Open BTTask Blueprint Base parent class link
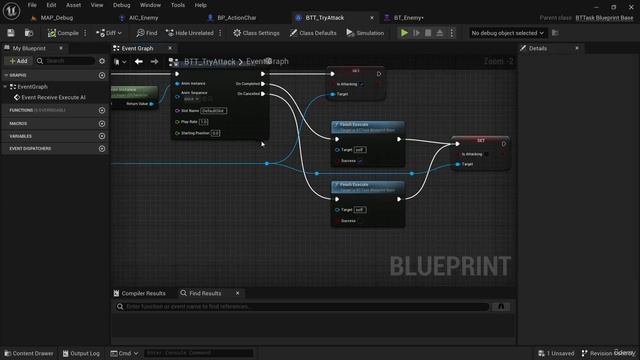The width and height of the screenshot is (640, 360). click(604, 18)
